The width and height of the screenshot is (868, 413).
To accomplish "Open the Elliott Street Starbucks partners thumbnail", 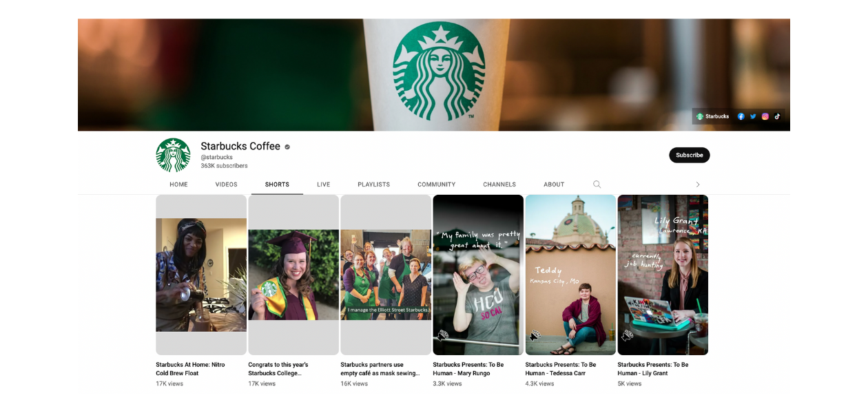I will [386, 275].
